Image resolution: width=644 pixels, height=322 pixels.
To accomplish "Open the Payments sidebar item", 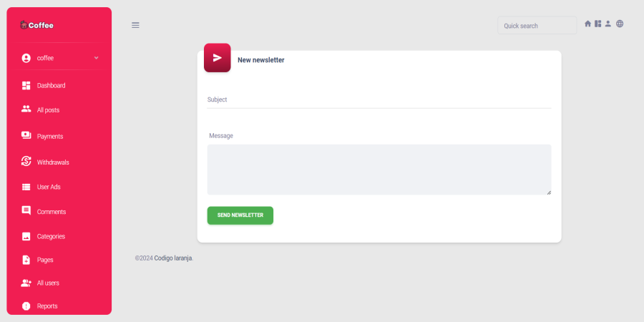I will tap(49, 136).
